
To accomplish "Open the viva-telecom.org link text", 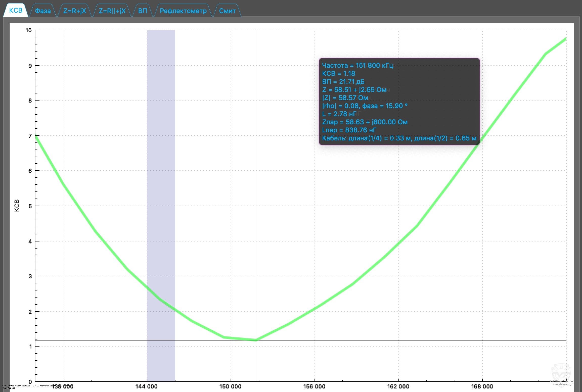I will tap(562, 384).
